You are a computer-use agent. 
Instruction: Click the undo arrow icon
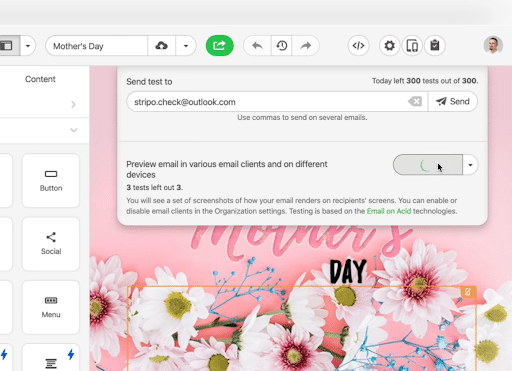click(257, 45)
